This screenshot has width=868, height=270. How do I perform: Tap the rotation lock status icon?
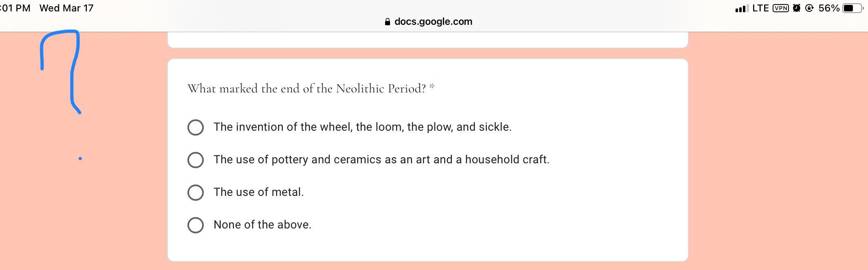click(809, 8)
